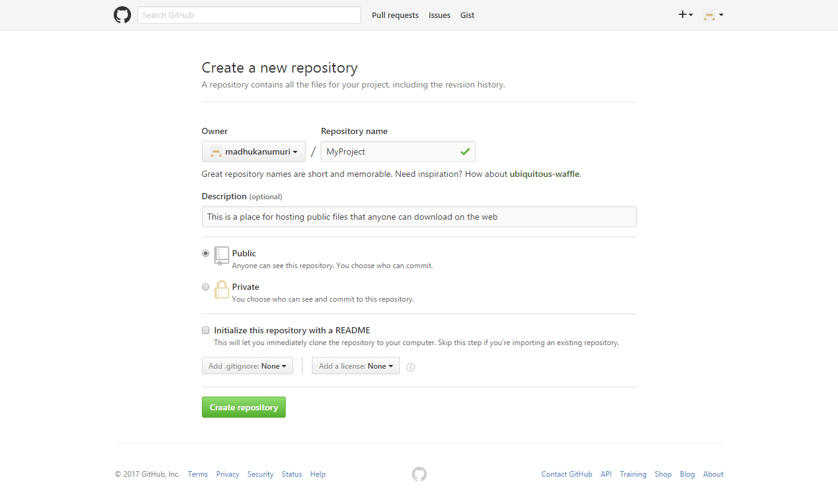Click the Private option label text
Image resolution: width=838 pixels, height=504 pixels.
pyautogui.click(x=245, y=287)
